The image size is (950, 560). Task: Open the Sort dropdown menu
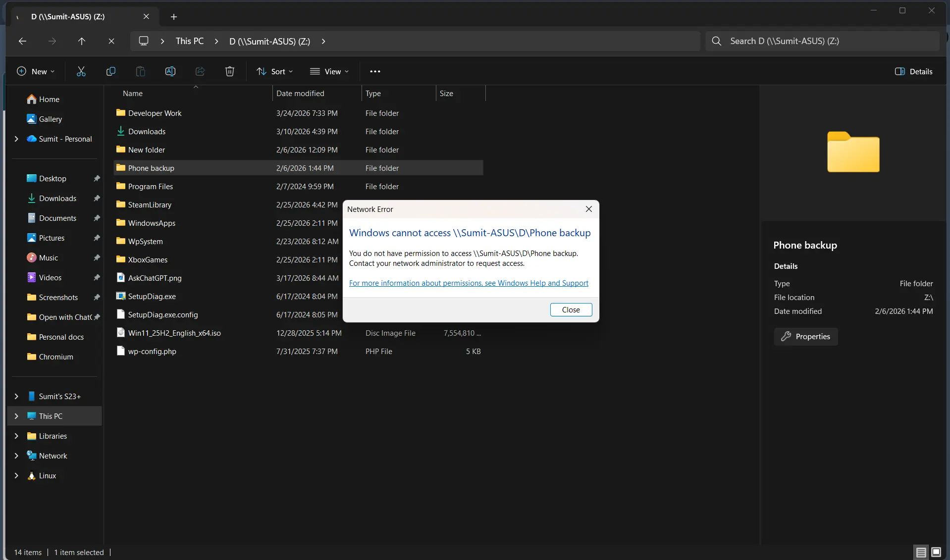[x=275, y=71]
